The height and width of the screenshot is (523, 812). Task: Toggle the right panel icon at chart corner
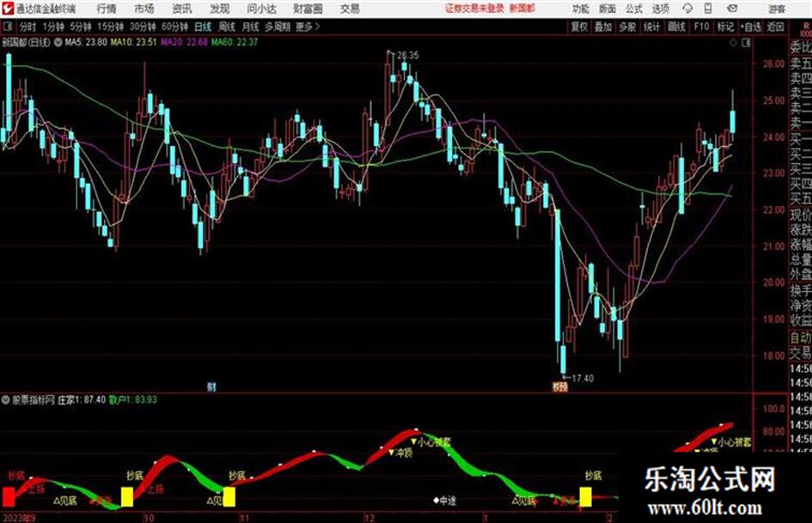(746, 43)
